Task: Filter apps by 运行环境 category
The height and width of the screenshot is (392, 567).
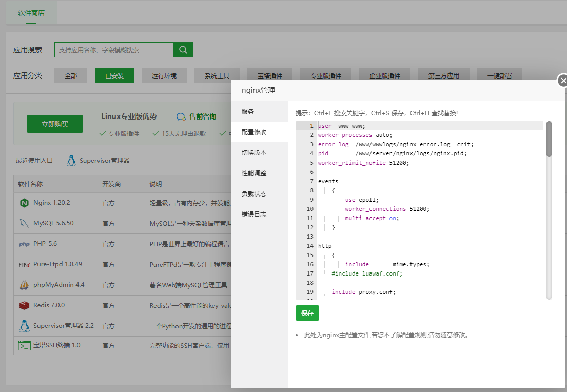Action: [x=164, y=75]
